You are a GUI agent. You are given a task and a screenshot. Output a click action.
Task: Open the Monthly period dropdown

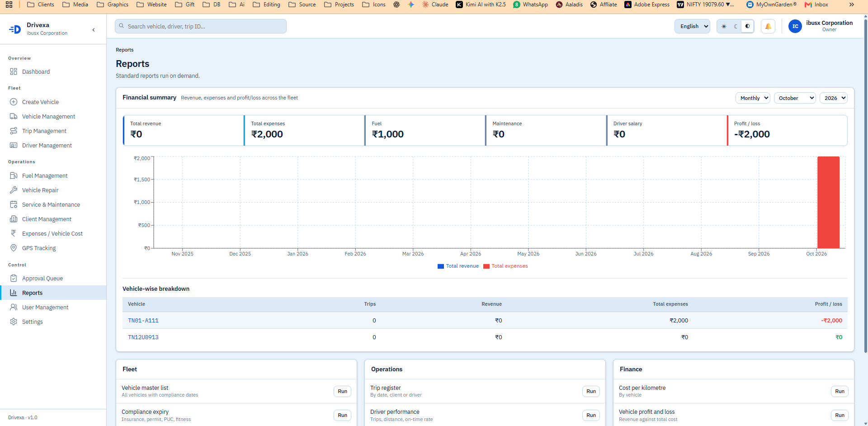tap(753, 98)
